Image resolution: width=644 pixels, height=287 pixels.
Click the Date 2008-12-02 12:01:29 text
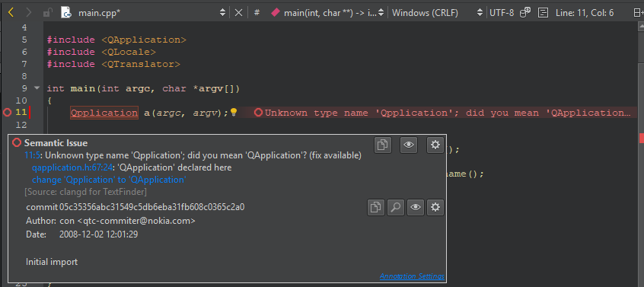click(x=98, y=235)
